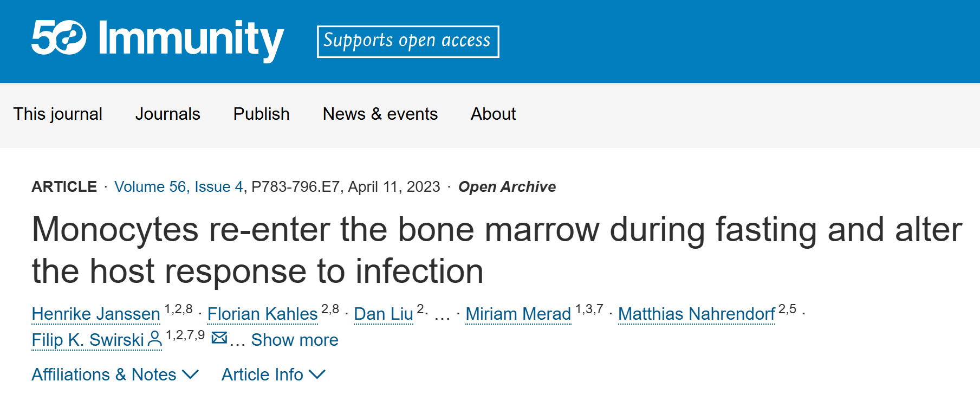Open the About menu
This screenshot has width=980, height=407.
coord(493,114)
